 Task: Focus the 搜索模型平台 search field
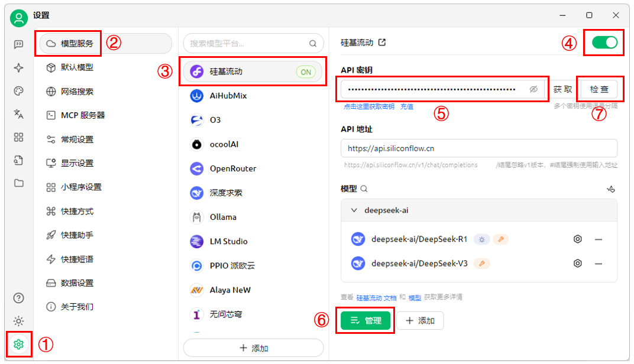coord(254,43)
